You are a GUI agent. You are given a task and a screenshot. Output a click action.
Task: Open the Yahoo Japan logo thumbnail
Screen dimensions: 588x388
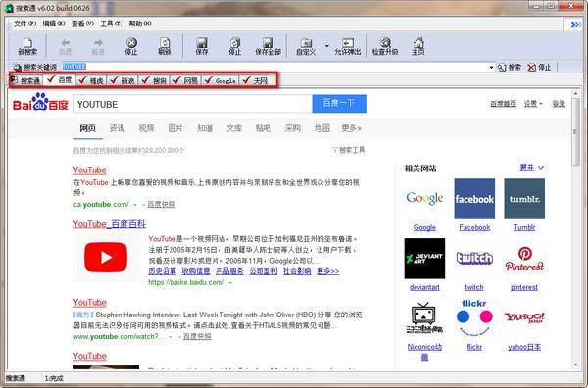pos(524,317)
